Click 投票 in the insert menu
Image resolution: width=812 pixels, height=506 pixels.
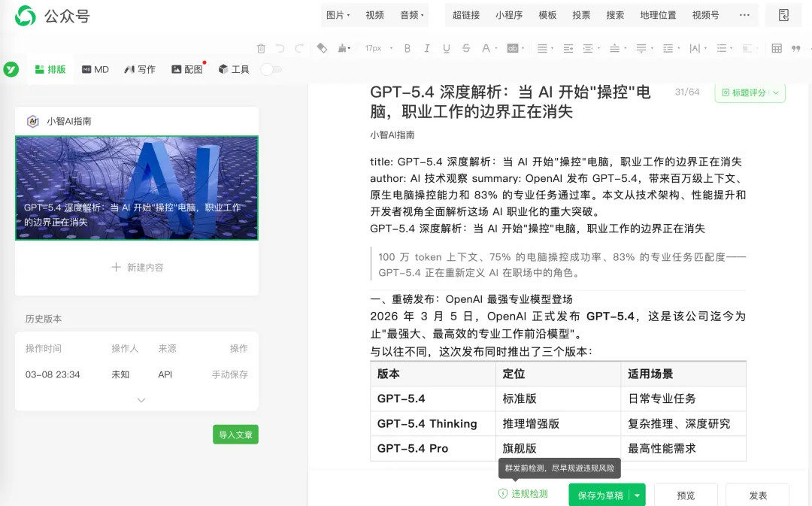pos(581,15)
